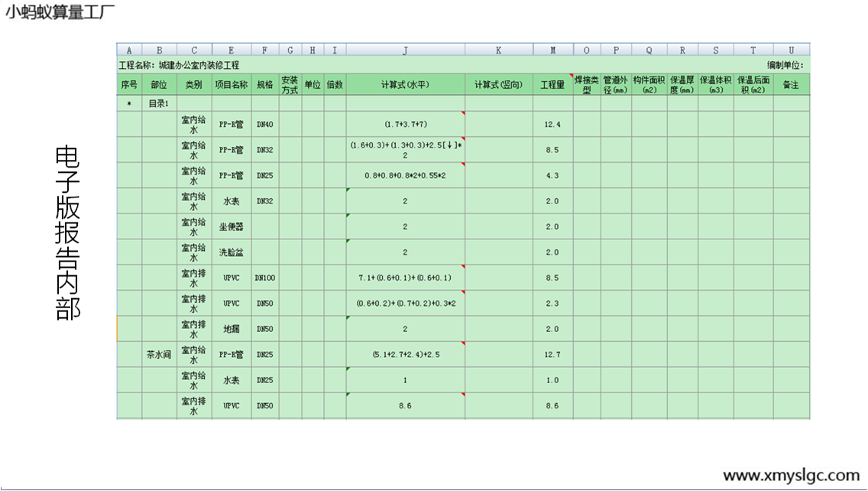
Task: Click the 工程名称 project title row
Action: click(x=180, y=65)
